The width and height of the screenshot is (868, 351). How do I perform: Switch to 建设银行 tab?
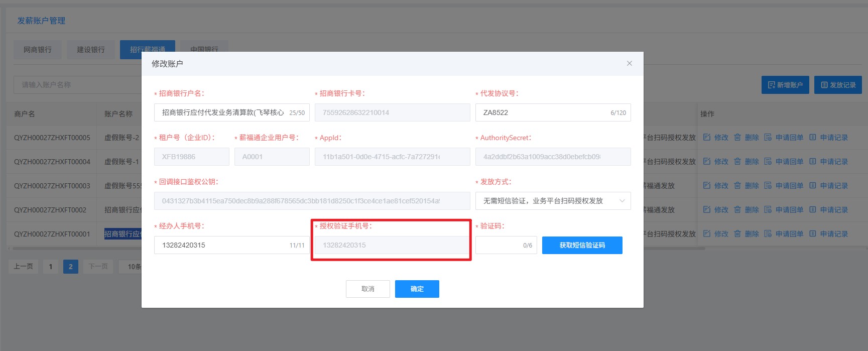point(91,50)
